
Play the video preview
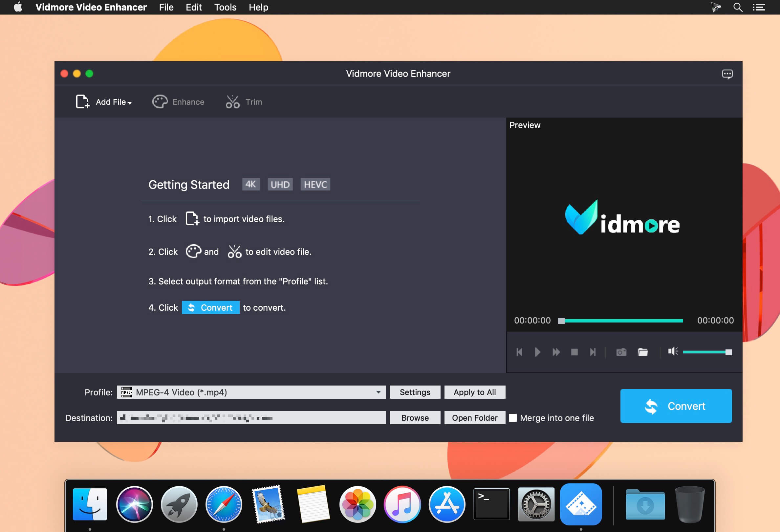pos(537,352)
